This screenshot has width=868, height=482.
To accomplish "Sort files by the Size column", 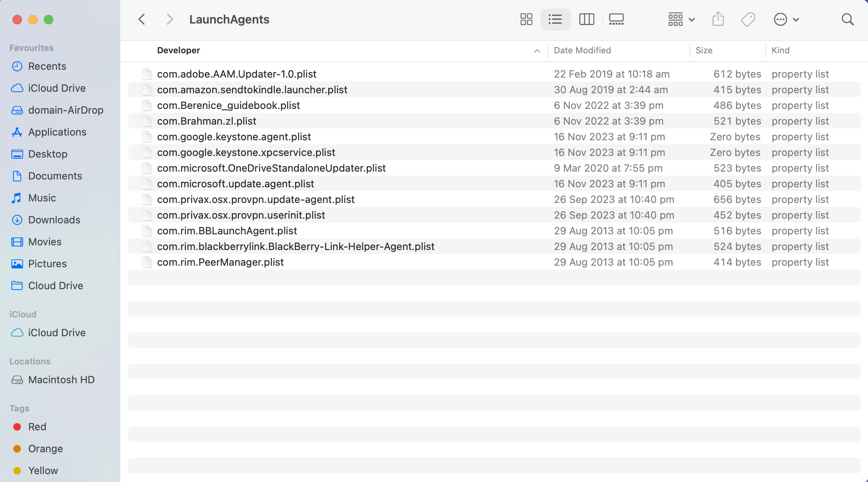I will [x=704, y=50].
